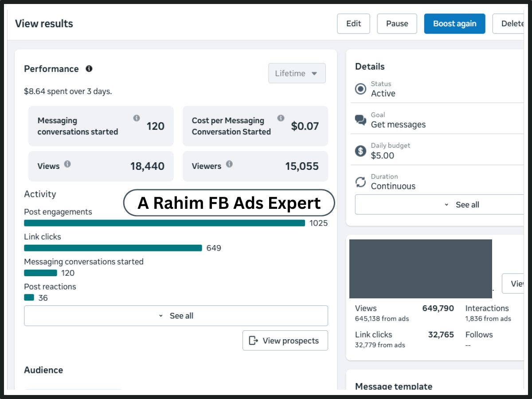Click the View results heading
Image resolution: width=532 pixels, height=399 pixels.
click(x=44, y=23)
